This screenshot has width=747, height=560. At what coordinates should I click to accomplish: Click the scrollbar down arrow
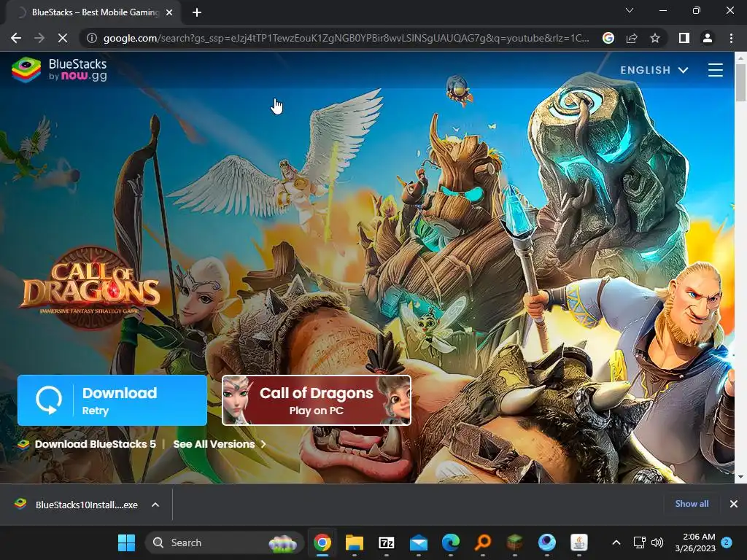(x=740, y=477)
